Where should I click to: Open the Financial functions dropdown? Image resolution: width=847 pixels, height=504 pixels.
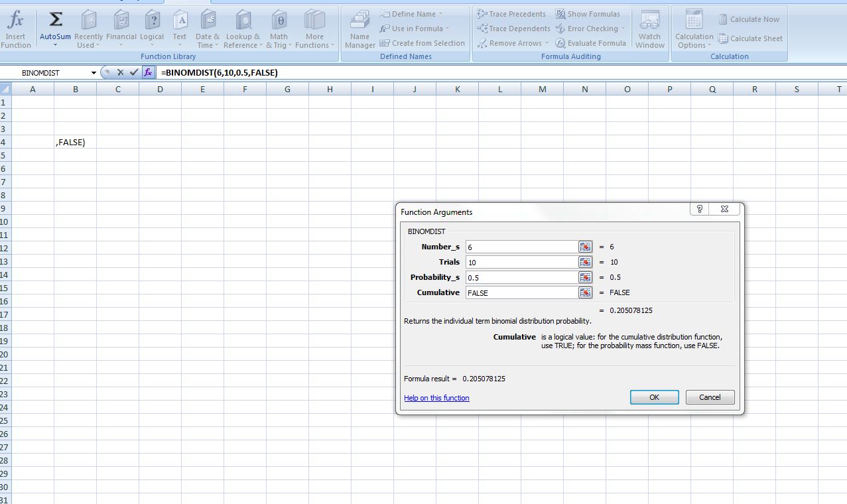tap(121, 30)
